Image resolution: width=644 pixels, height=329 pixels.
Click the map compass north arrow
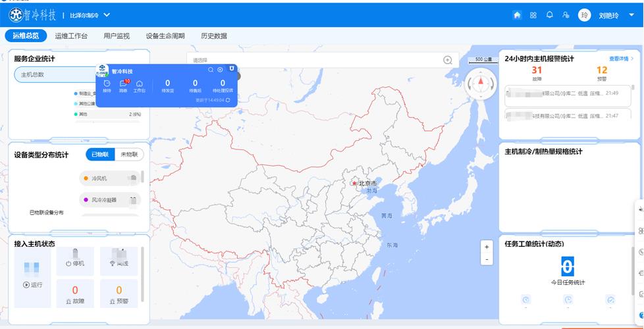coord(481,82)
